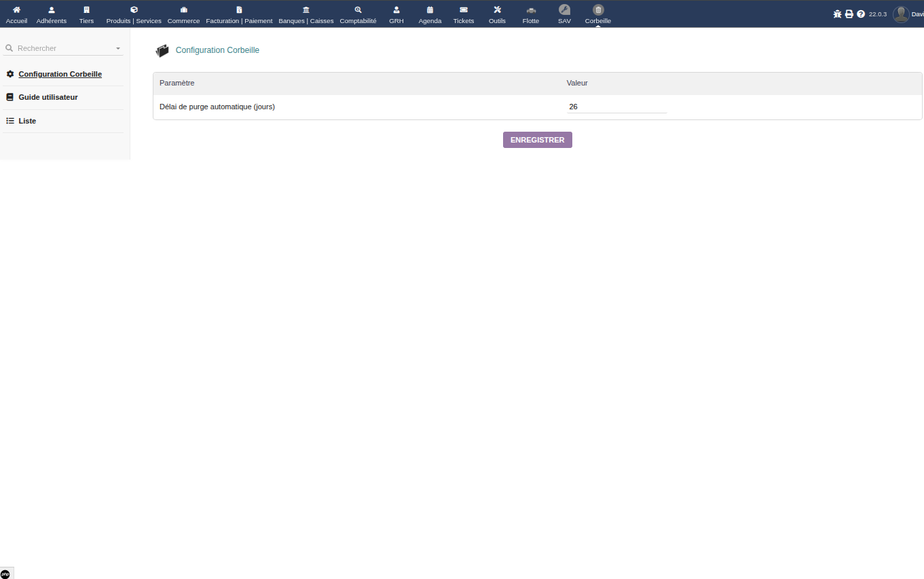Image resolution: width=924 pixels, height=579 pixels.
Task: Open Configuration Corbeille in sidebar
Action: tap(60, 74)
